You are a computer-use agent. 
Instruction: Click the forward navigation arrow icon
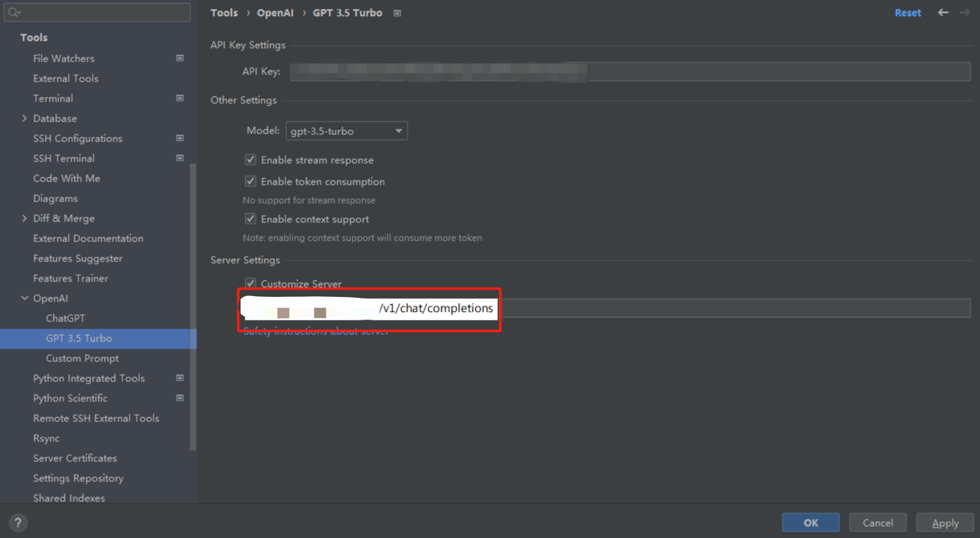964,13
